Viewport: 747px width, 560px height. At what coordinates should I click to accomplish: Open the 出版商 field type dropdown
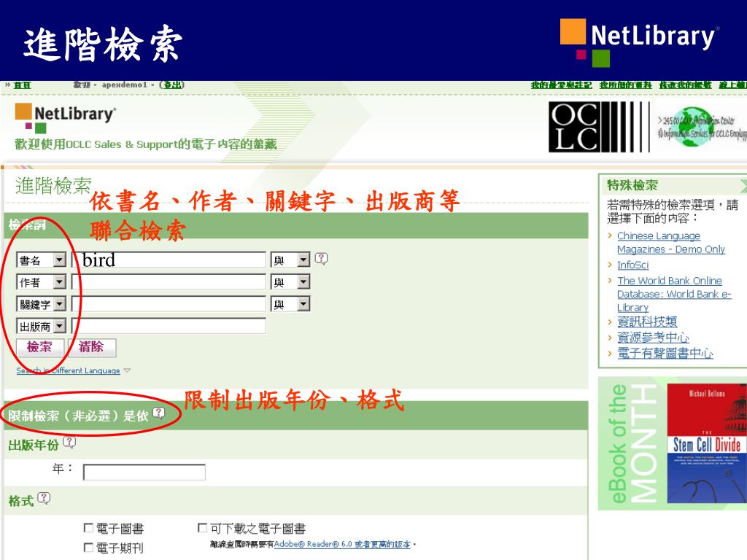[41, 326]
